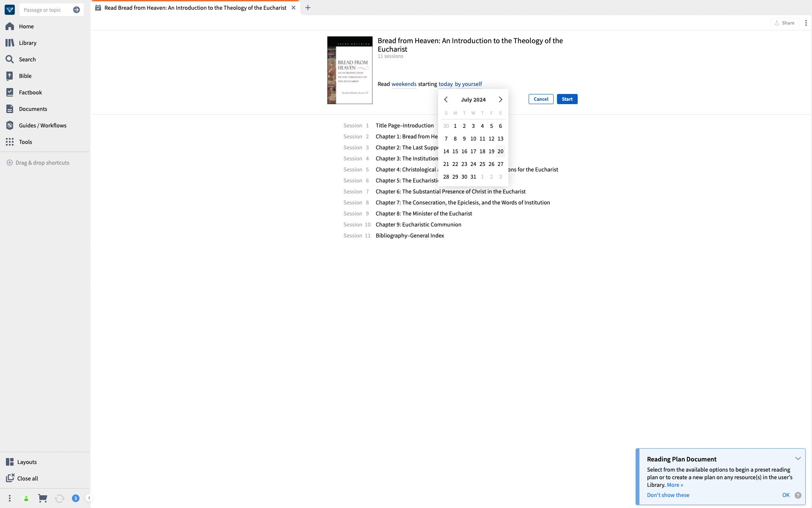
Task: Select the Read Bread from Heaven tab
Action: coord(195,8)
